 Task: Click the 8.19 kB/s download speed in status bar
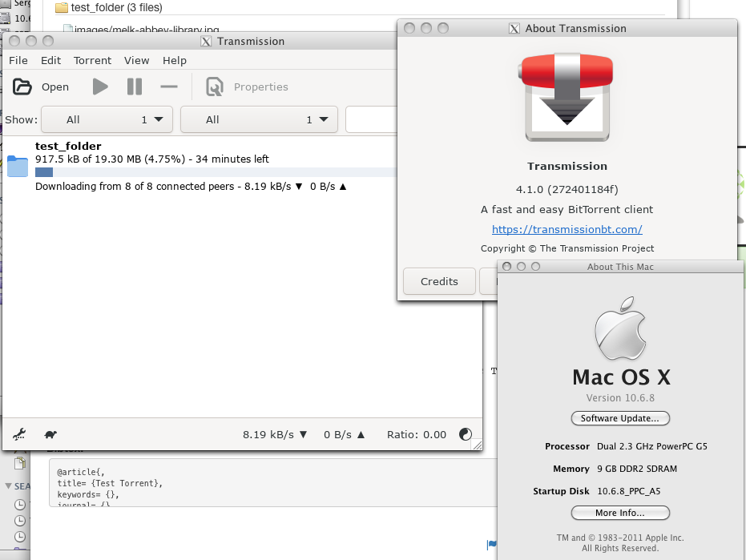275,434
